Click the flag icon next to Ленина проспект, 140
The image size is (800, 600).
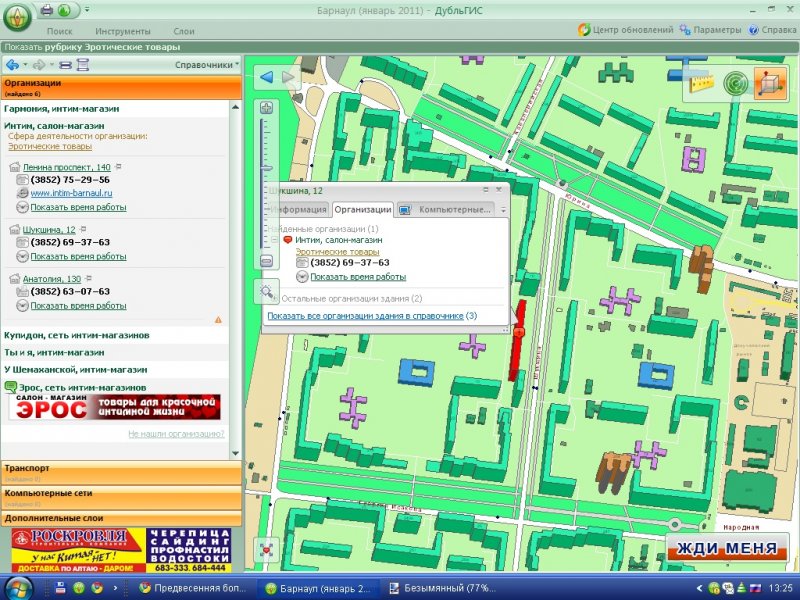[118, 167]
